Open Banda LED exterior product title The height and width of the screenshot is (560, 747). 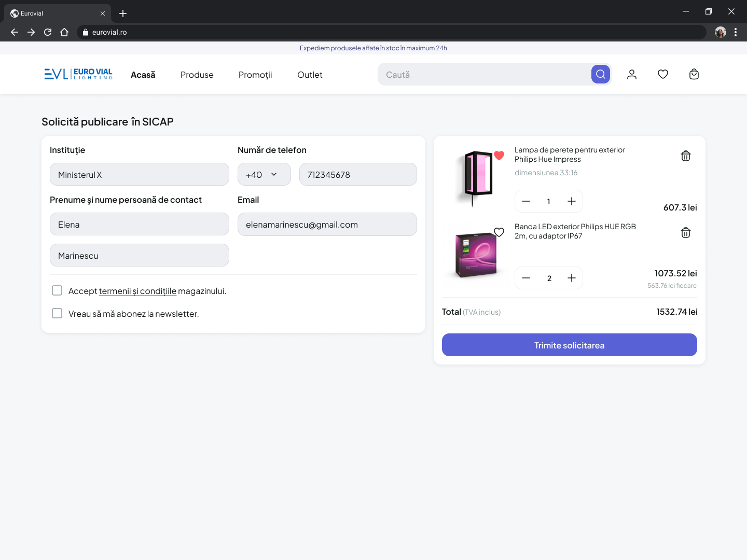pyautogui.click(x=575, y=231)
